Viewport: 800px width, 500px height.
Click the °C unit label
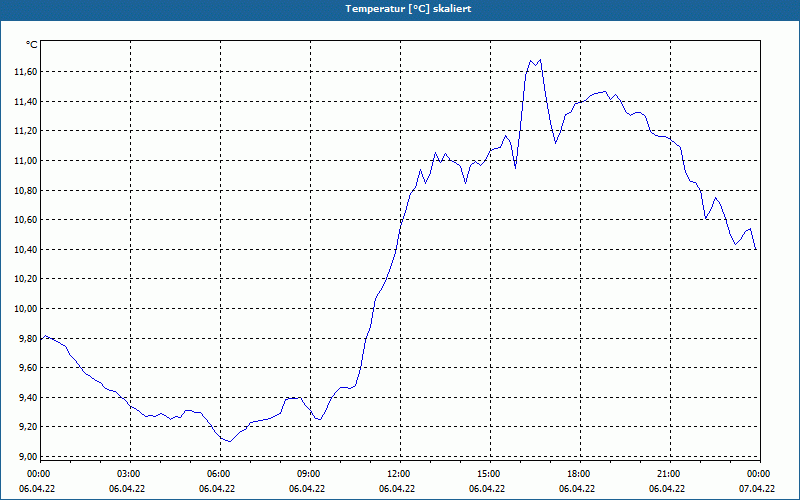32,45
